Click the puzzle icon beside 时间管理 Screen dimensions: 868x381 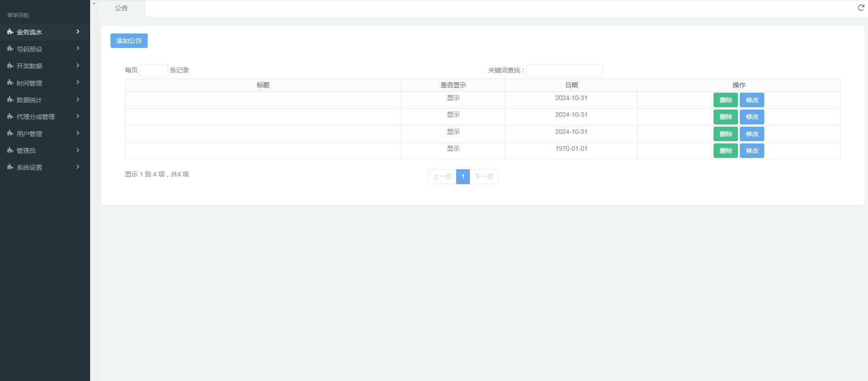coord(10,83)
